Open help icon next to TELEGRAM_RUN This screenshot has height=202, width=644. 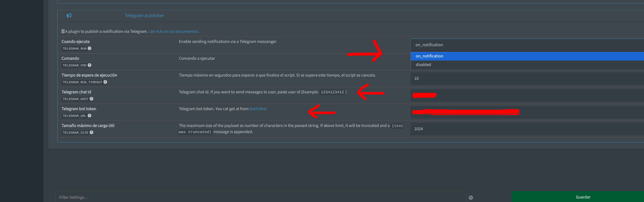tap(90, 48)
